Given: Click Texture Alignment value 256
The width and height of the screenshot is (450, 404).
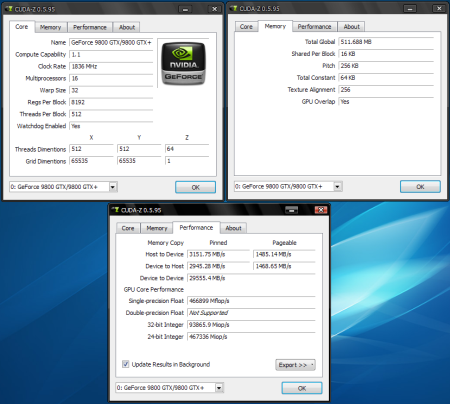Looking at the screenshot, I should point(386,90).
